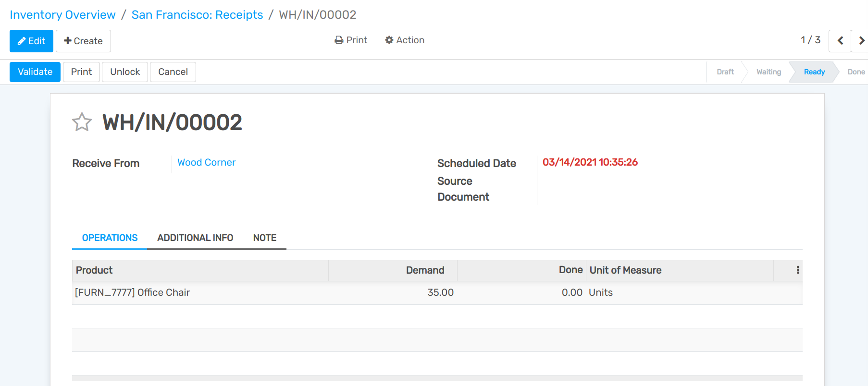Validate the receipt transfer
Screen dimensions: 868x386
(35, 72)
